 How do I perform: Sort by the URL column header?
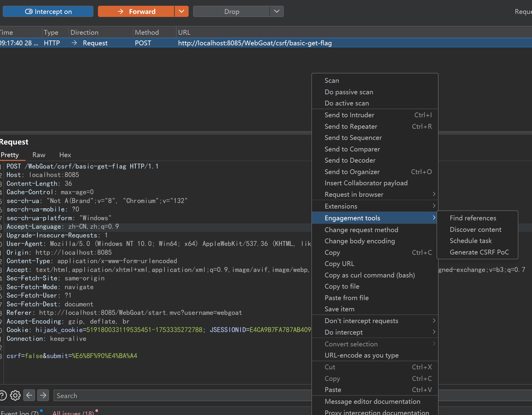[354, 32]
